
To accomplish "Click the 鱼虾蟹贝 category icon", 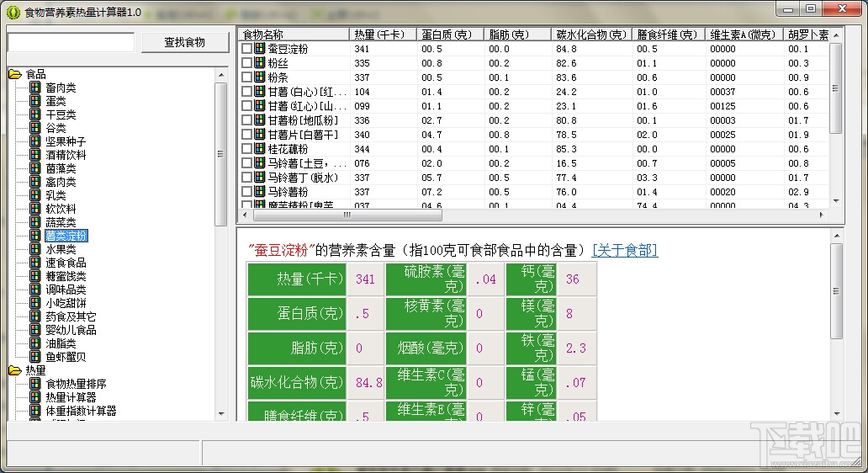I will [34, 357].
